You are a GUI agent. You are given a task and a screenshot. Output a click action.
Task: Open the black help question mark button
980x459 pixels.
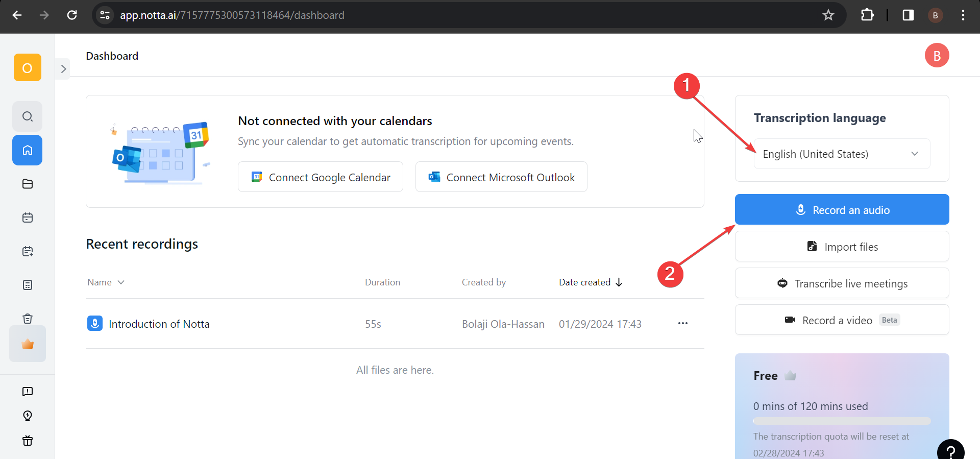951,451
